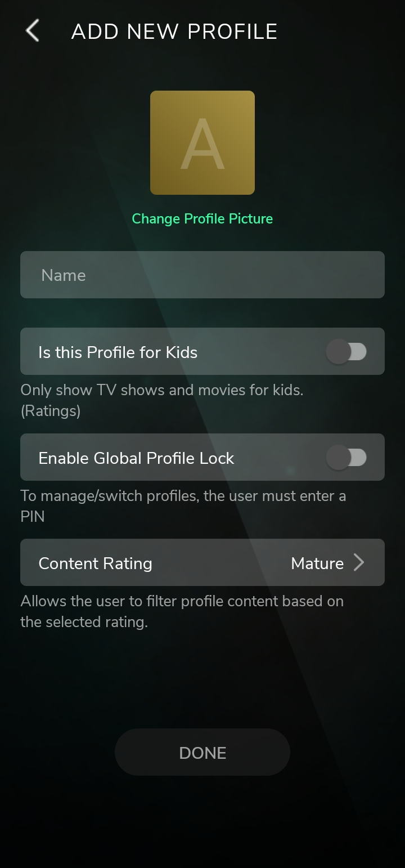Expand Content Rating with the right chevron
This screenshot has height=868, width=405.
pos(359,562)
